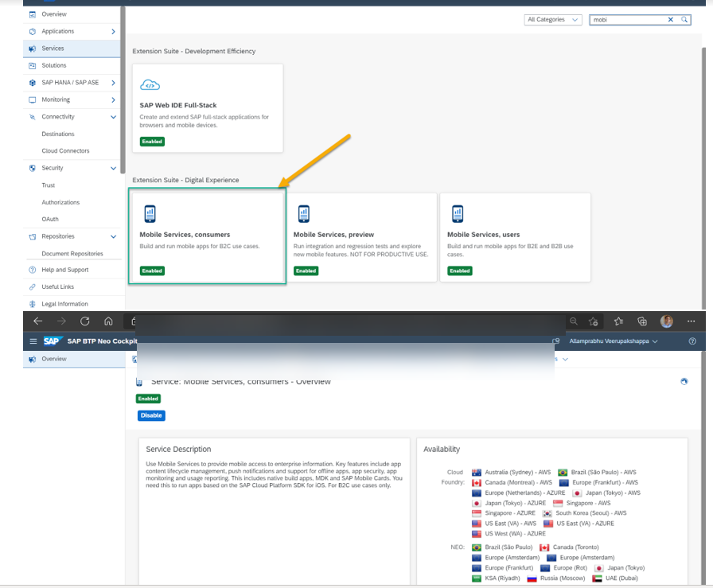Open Help and Support question-mark icon
713x588 pixels.
33,270
